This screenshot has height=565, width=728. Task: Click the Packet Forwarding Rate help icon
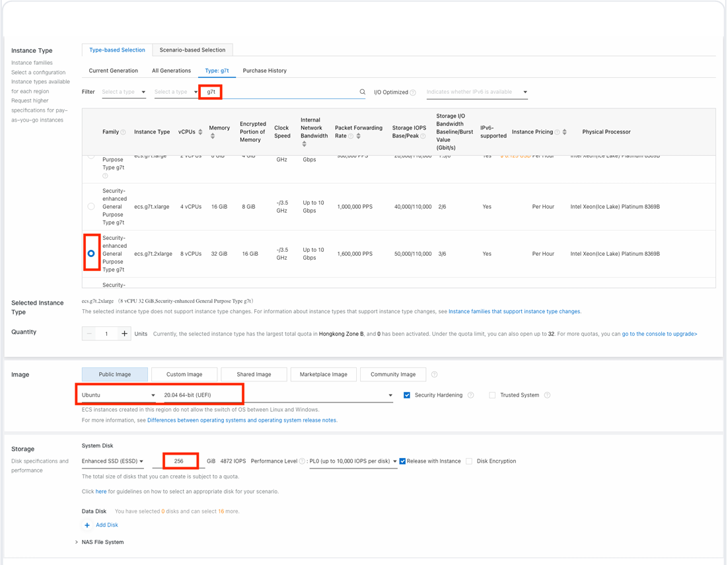(x=351, y=136)
